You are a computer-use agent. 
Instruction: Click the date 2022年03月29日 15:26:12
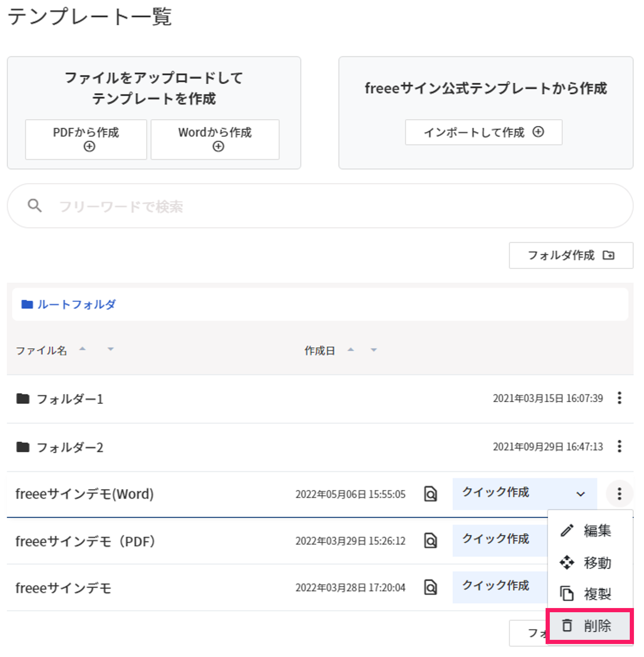350,541
